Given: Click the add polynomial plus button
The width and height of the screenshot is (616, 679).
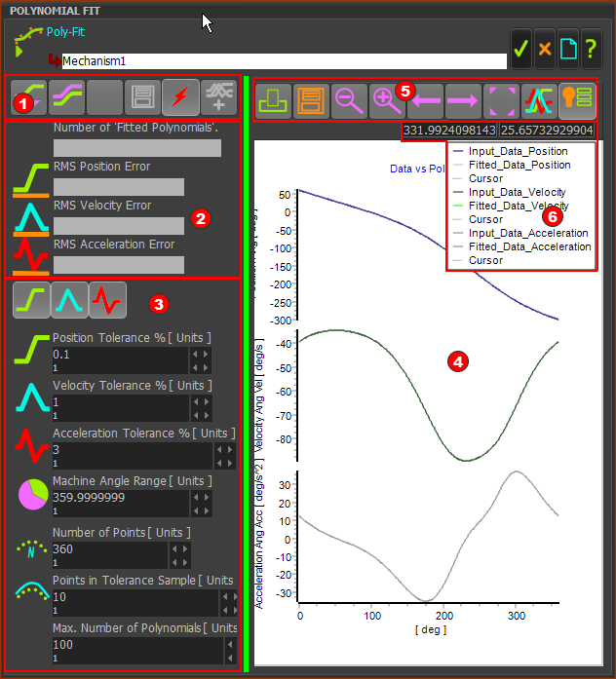Looking at the screenshot, I should pos(218,97).
